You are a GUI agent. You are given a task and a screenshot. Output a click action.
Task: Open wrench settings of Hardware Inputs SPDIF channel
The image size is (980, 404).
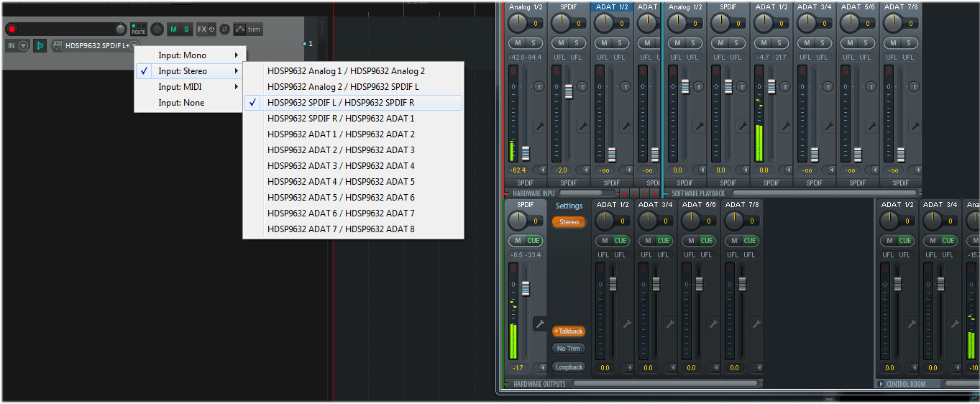[x=582, y=126]
